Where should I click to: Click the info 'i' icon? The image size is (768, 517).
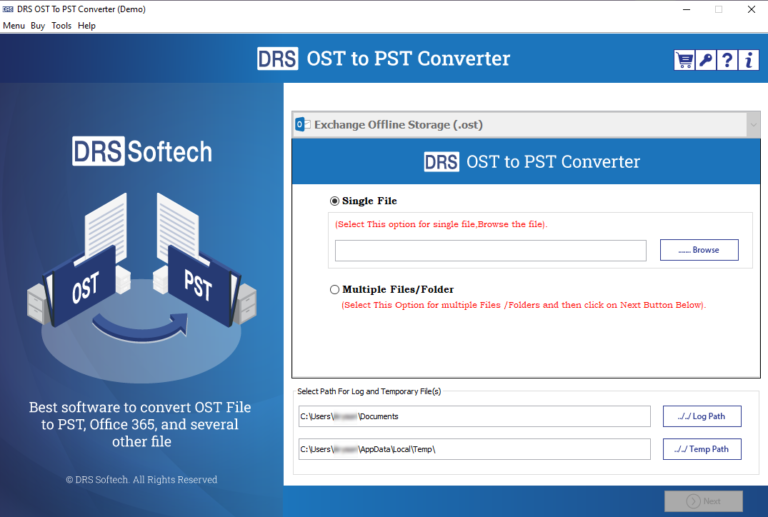pyautogui.click(x=748, y=60)
